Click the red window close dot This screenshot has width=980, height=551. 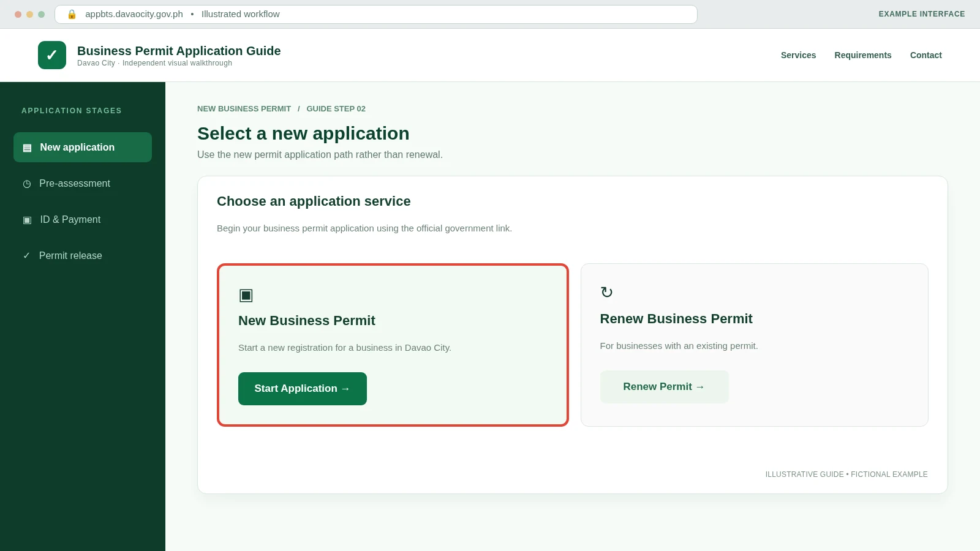(x=18, y=14)
